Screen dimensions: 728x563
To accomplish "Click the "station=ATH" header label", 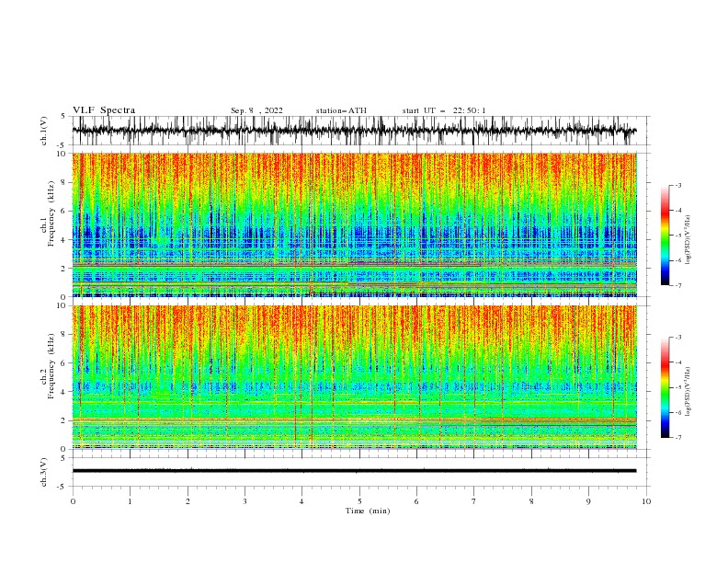I will point(341,110).
